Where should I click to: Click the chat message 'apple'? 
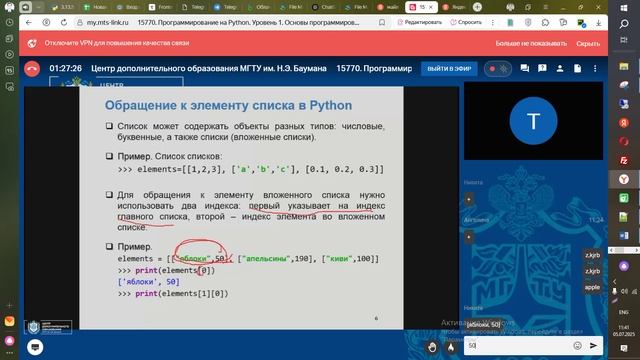pos(592,287)
